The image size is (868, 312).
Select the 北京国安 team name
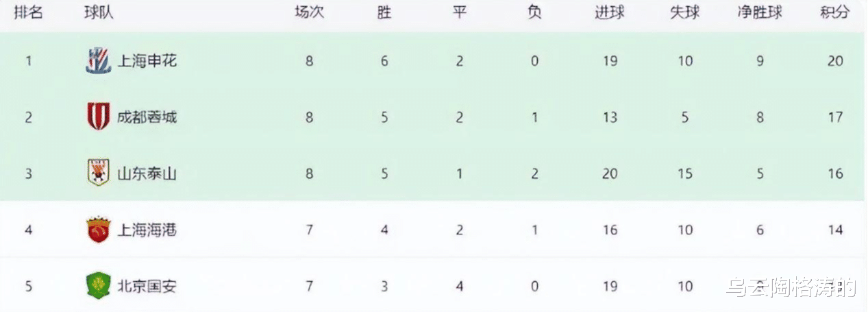click(x=147, y=286)
